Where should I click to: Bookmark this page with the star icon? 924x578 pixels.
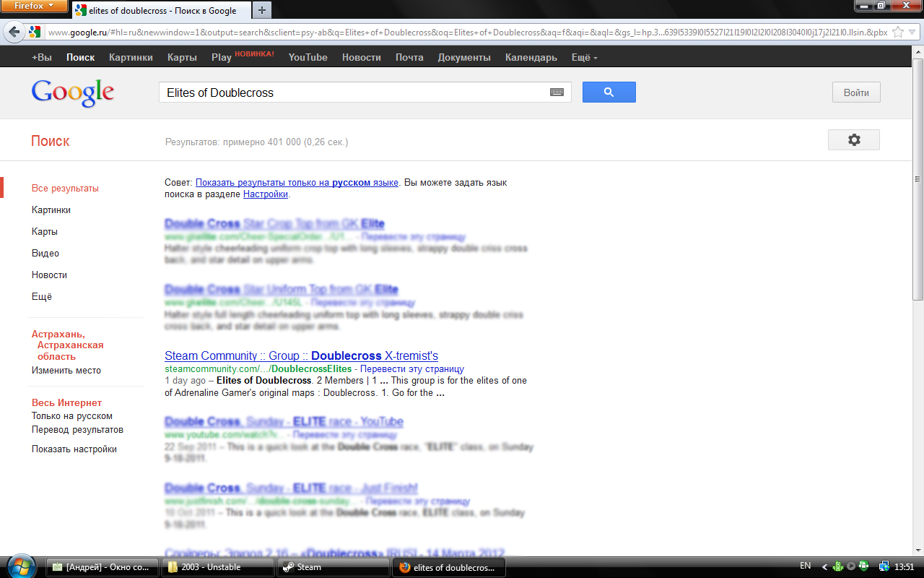point(898,33)
